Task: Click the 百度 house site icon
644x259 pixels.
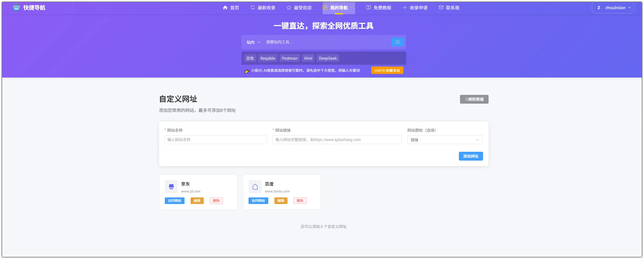Action: [255, 186]
